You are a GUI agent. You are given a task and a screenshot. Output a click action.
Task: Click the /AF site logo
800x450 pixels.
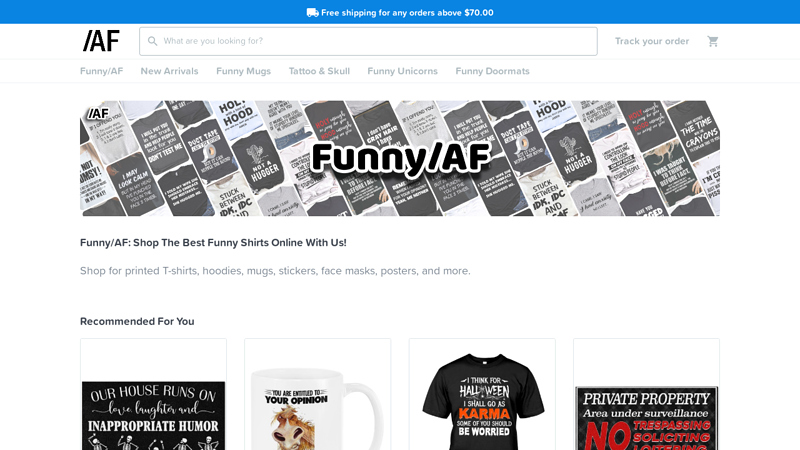[101, 41]
